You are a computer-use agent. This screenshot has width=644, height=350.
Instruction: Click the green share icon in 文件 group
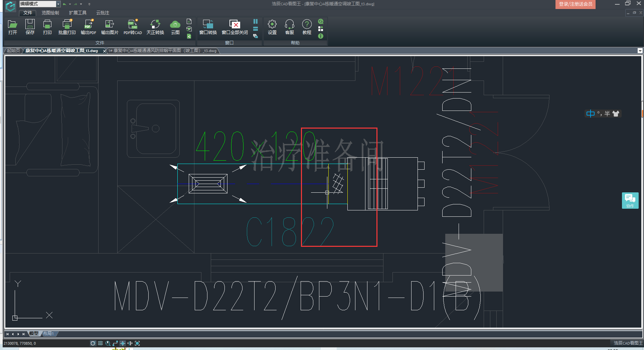pyautogui.click(x=189, y=36)
